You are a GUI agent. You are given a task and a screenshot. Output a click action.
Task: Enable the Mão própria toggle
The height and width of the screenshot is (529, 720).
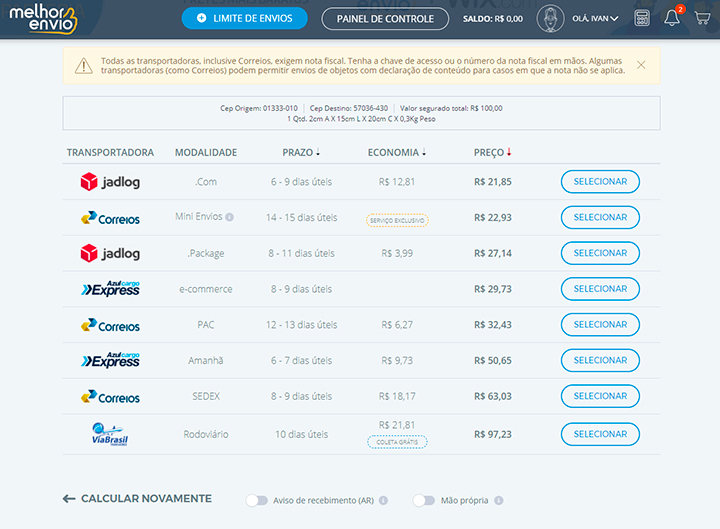coord(424,500)
